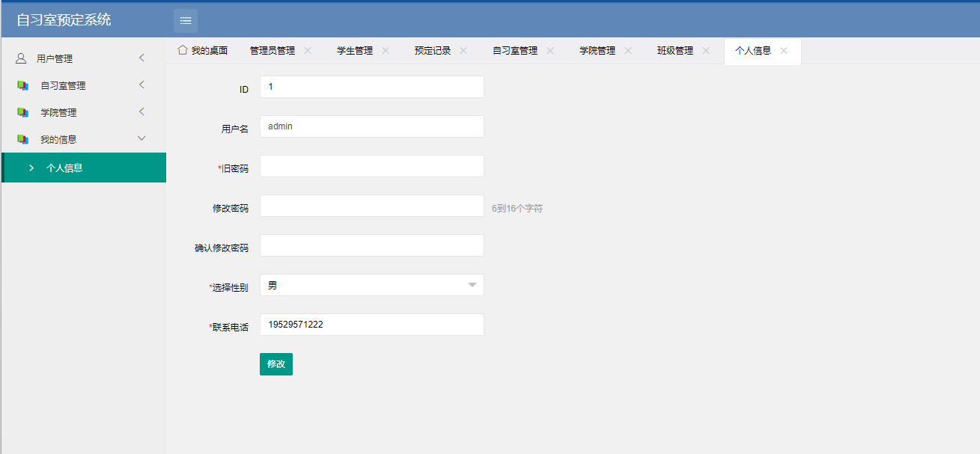Open the 选择性别 dropdown arrow
980x454 pixels.
(x=472, y=285)
